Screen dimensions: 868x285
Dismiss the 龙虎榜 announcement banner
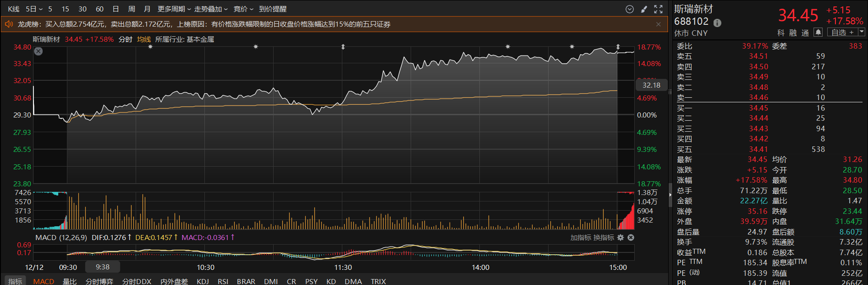coord(659,24)
